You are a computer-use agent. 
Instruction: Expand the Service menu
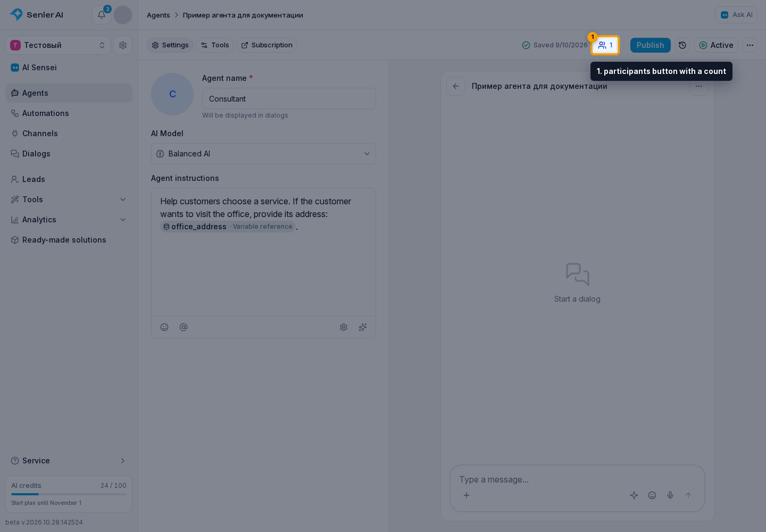(x=69, y=461)
